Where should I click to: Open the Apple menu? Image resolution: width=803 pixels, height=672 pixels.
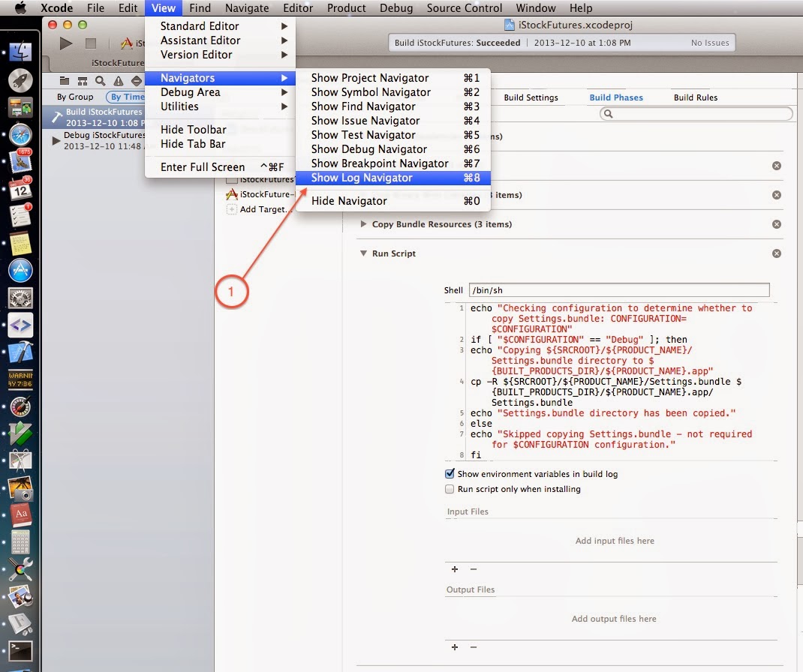[20, 8]
